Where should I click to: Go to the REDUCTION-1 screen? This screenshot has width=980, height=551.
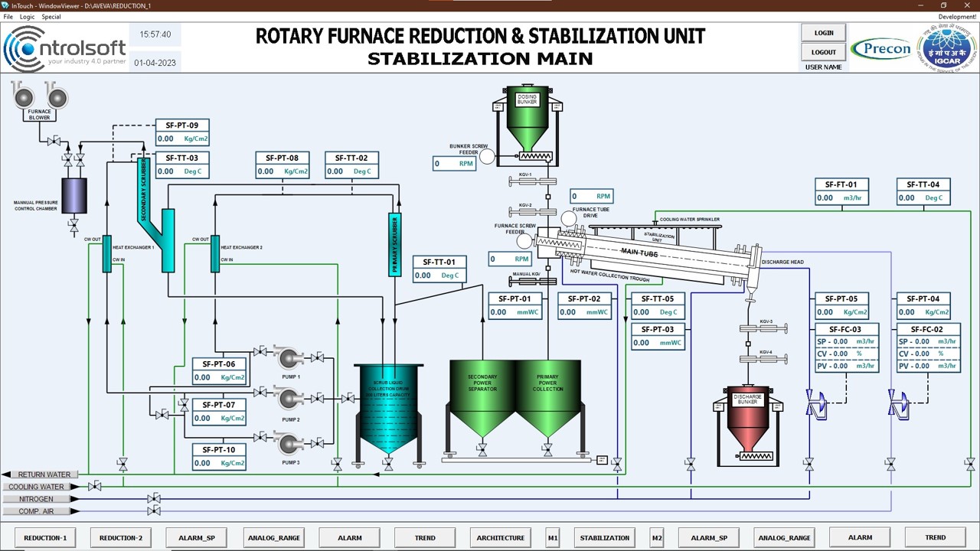pyautogui.click(x=45, y=538)
